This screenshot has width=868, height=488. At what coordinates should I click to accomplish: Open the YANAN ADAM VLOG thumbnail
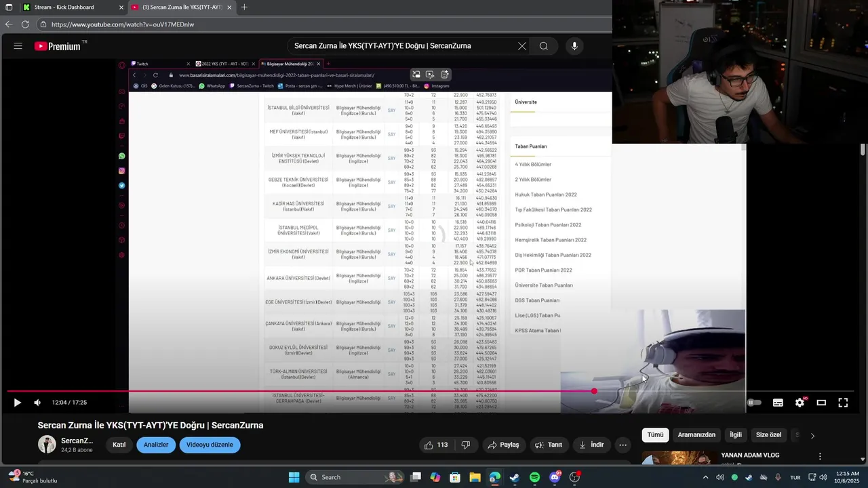tap(678, 458)
